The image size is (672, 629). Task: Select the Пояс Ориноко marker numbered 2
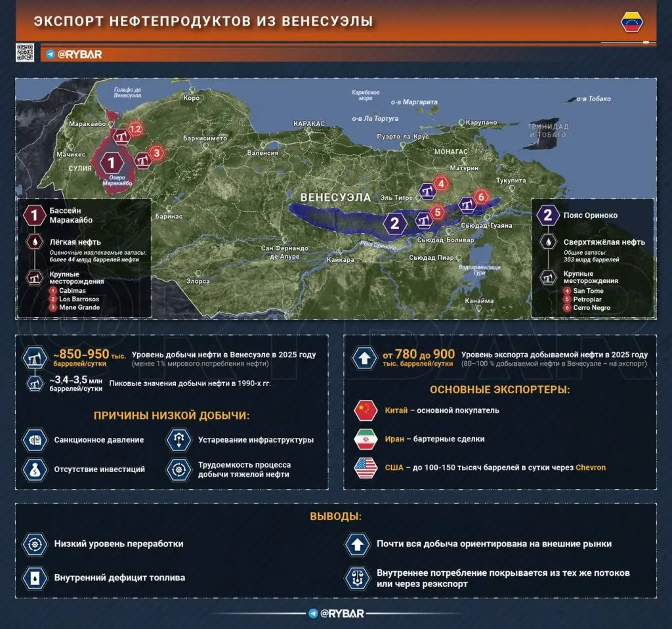[394, 223]
